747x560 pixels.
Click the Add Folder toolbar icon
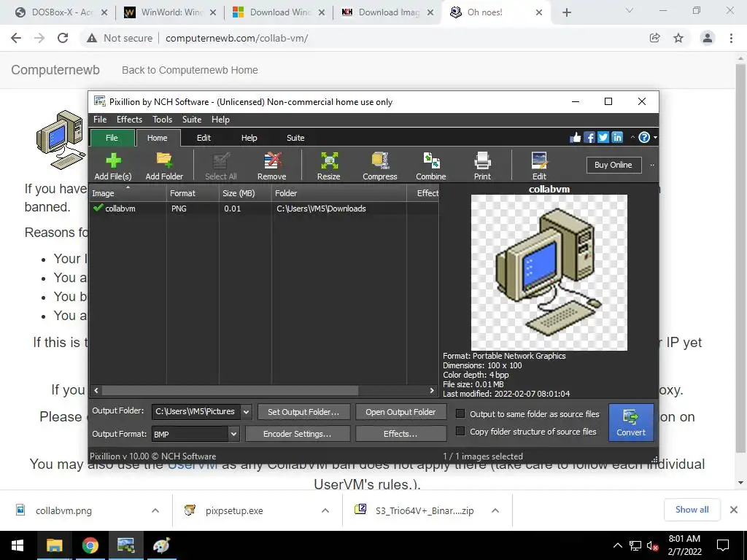164,166
